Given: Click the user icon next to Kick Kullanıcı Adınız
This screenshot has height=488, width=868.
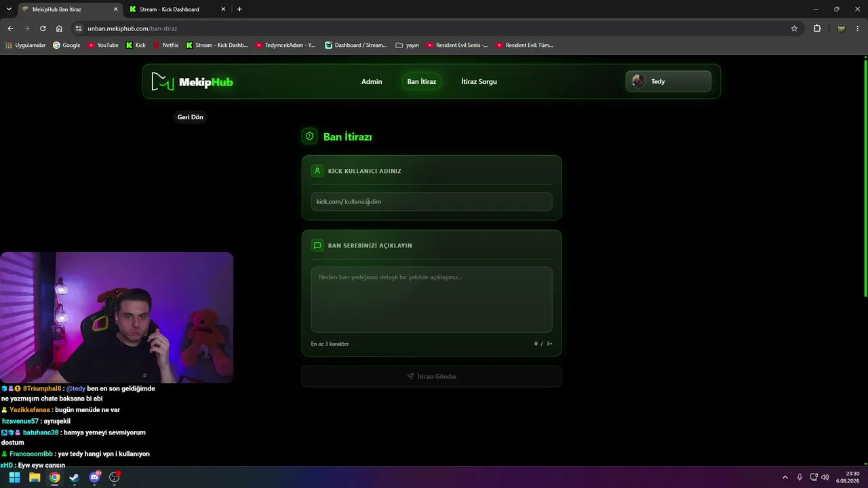Looking at the screenshot, I should (x=317, y=171).
